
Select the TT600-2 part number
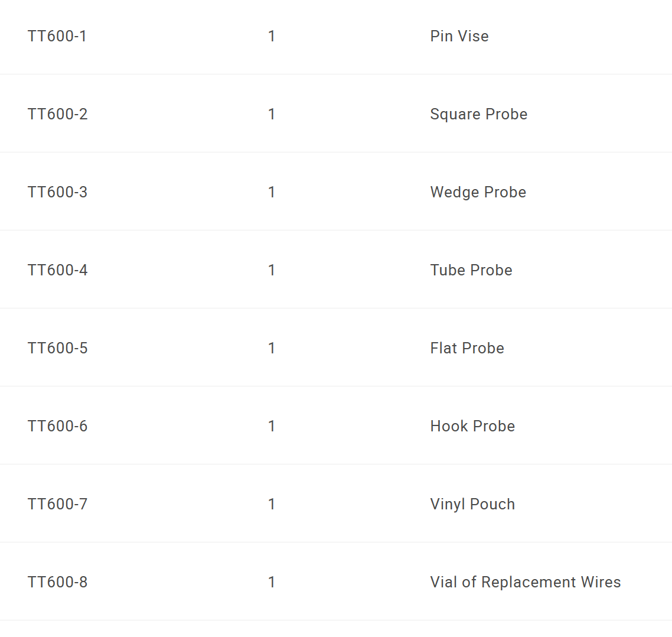pyautogui.click(x=57, y=114)
